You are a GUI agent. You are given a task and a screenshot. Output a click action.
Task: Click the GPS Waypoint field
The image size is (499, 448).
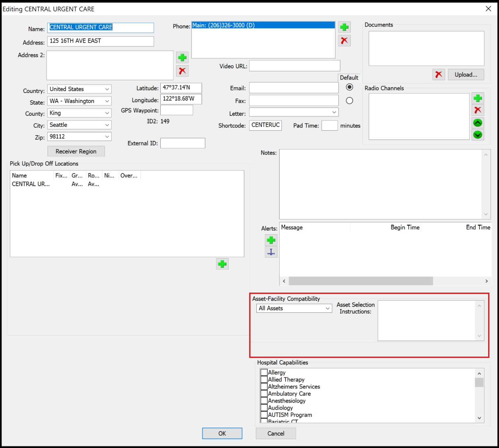click(177, 110)
